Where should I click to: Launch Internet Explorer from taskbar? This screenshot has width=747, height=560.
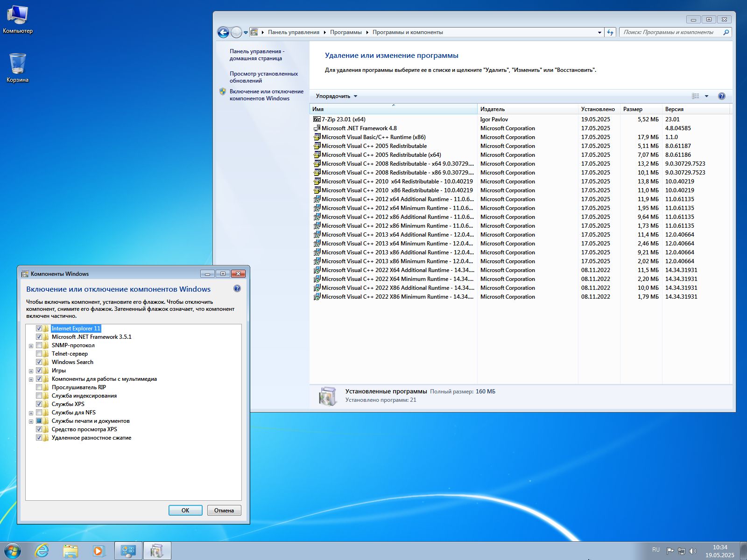42,551
